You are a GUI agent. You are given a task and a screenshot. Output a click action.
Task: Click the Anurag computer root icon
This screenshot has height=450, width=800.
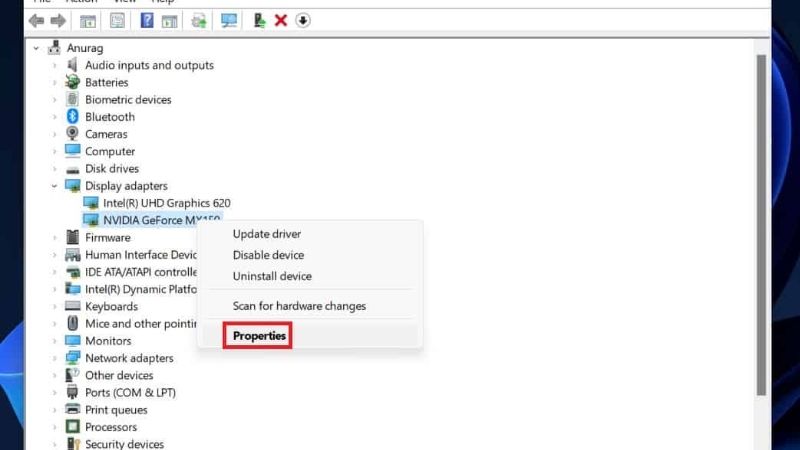click(x=54, y=48)
